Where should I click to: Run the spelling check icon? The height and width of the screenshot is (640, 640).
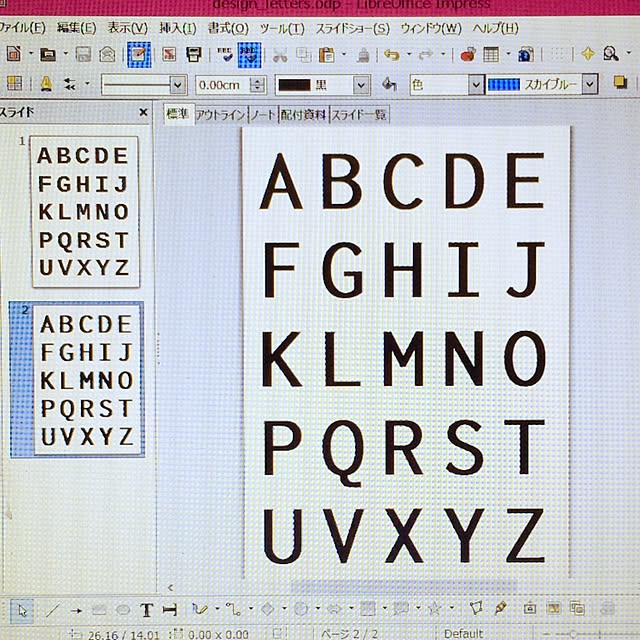(224, 54)
